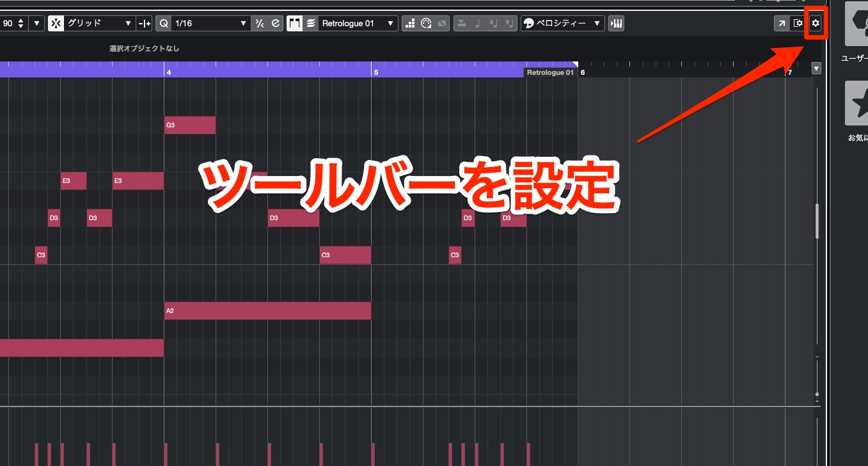
Task: Click the step input arrow icon
Action: click(x=462, y=24)
